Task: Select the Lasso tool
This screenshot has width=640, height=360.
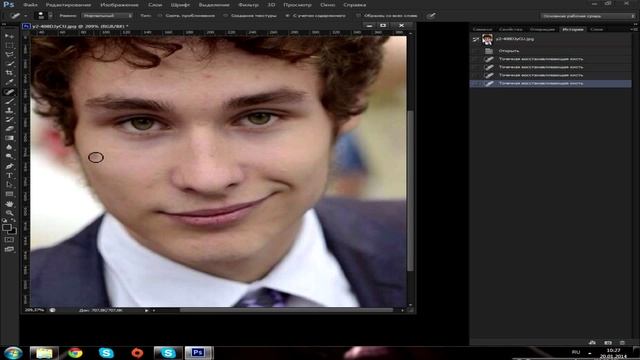Action: [x=9, y=55]
